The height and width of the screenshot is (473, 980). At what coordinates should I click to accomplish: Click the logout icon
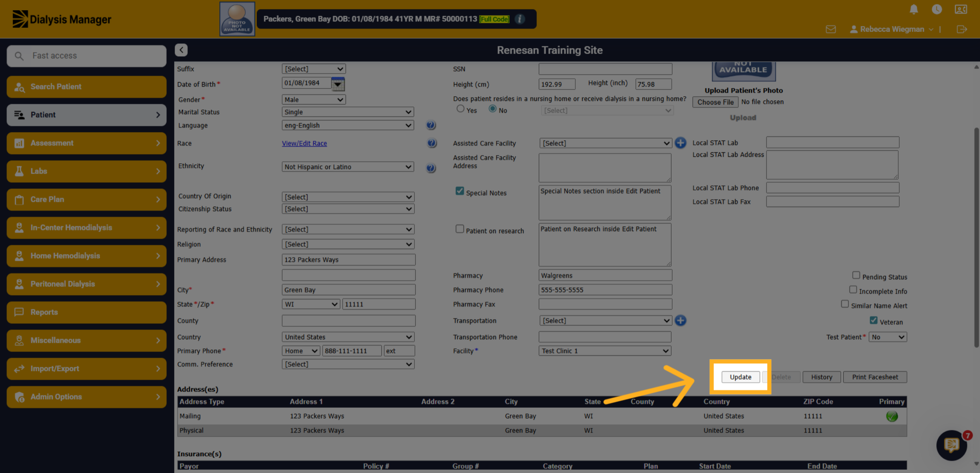962,29
